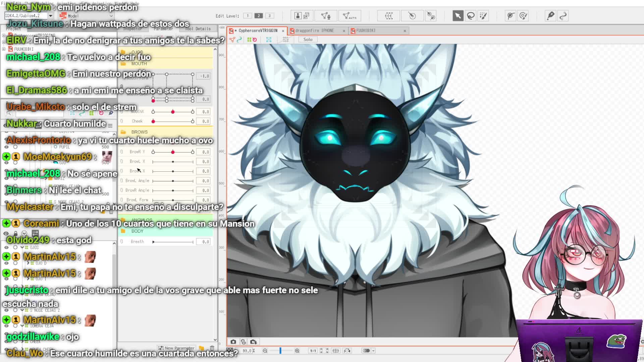
Task: Create a new parameter group folder
Action: [x=201, y=348]
